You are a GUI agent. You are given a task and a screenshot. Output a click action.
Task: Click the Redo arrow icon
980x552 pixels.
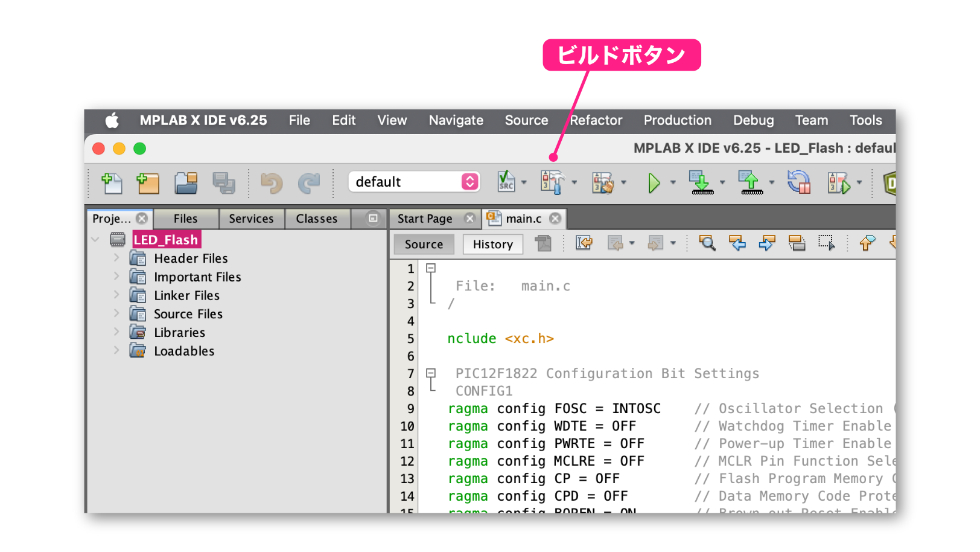pos(309,183)
